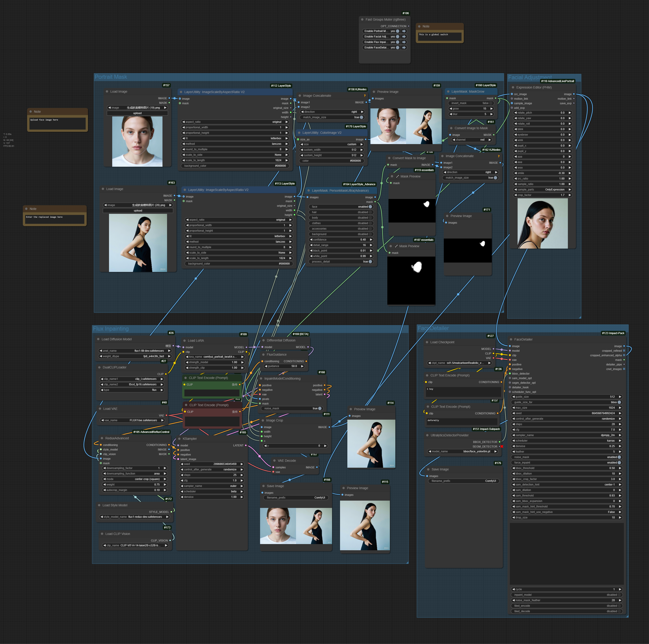Open the unet_name selector in Load Diffusion Model

[x=135, y=351]
